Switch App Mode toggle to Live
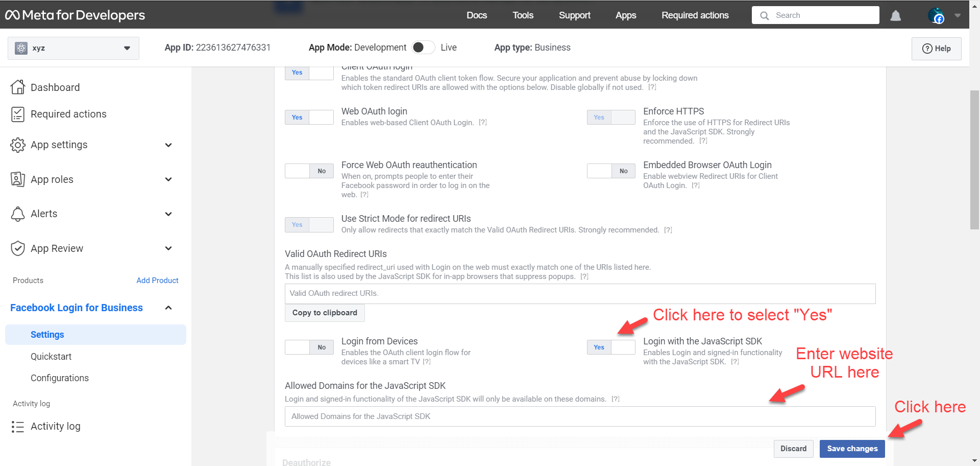The width and height of the screenshot is (980, 466). click(x=423, y=48)
